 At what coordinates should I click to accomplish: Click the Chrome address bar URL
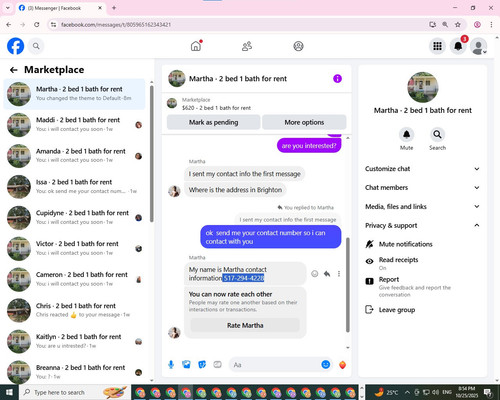[116, 25]
